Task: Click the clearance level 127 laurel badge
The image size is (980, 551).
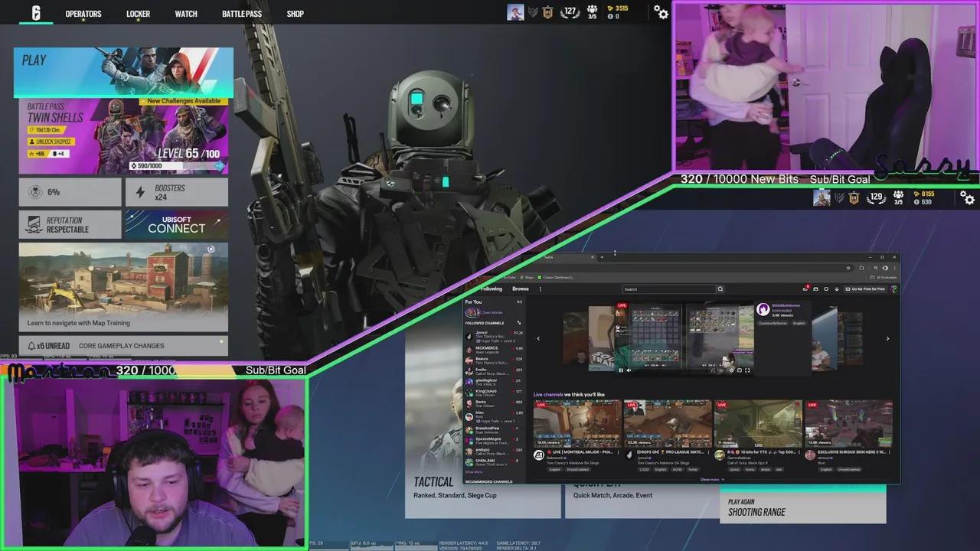Action: click(570, 12)
